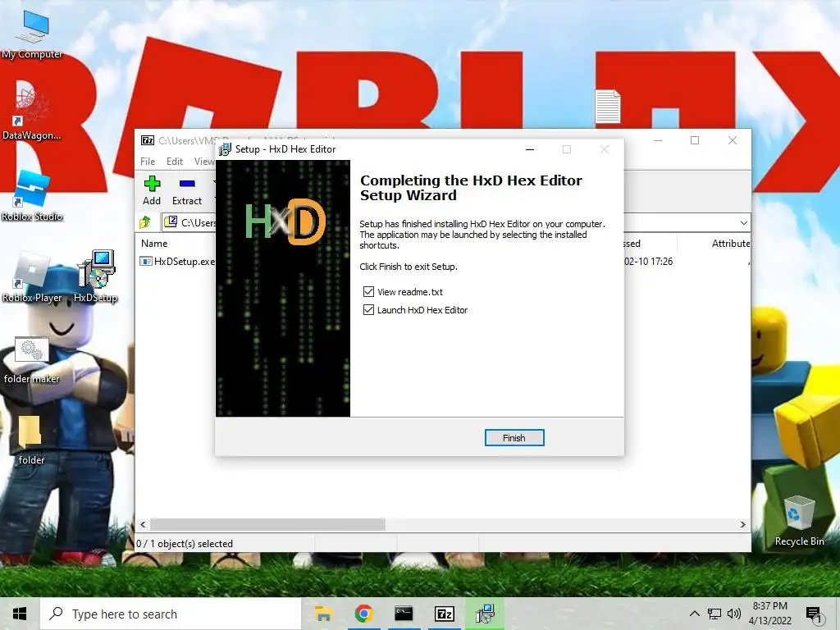Click right arrow of 7-Zip horizontal scrollbar
This screenshot has width=840, height=630.
pos(742,524)
